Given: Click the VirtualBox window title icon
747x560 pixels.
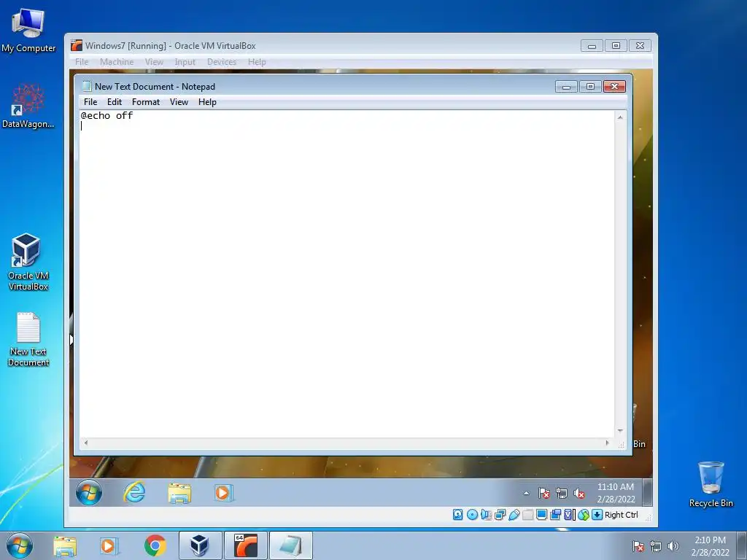Looking at the screenshot, I should pyautogui.click(x=76, y=46).
